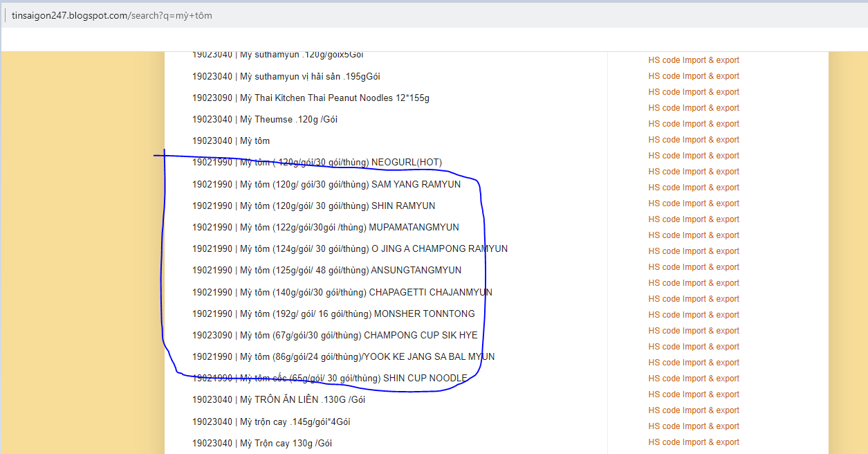Select the 'Mỳ suthamyun vị hải sản .195gGói' row
The image size is (868, 454).
[x=286, y=76]
